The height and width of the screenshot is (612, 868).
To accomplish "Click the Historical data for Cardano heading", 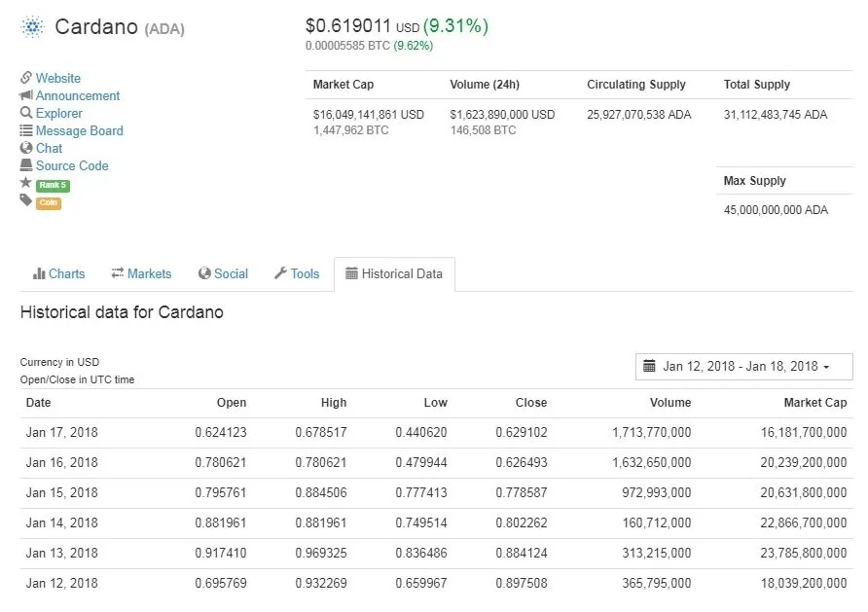I will point(122,312).
